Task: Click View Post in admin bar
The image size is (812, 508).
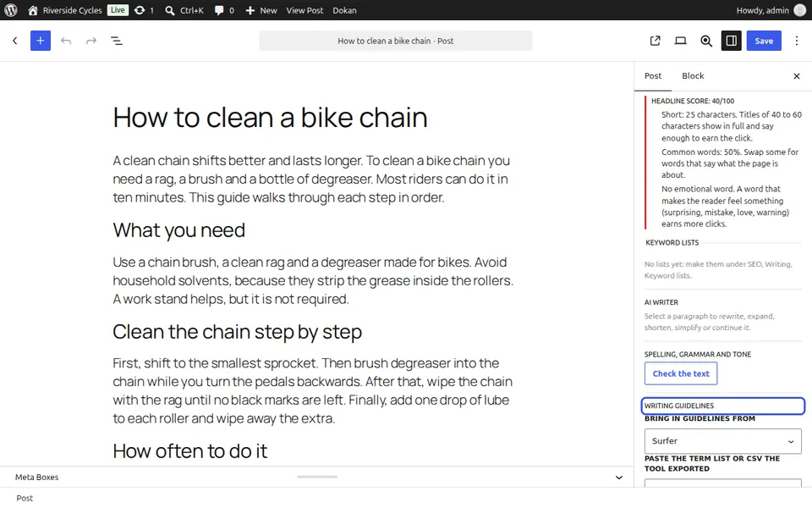Action: (x=304, y=10)
